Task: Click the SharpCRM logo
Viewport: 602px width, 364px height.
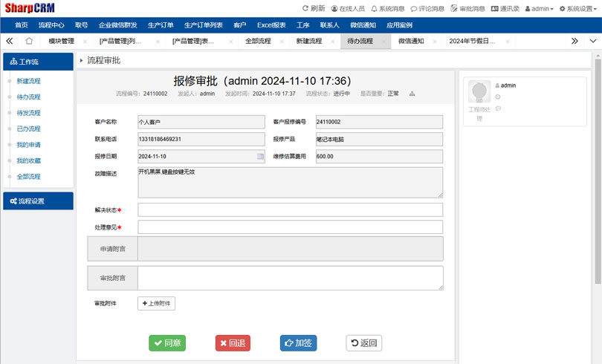Action: pos(30,7)
